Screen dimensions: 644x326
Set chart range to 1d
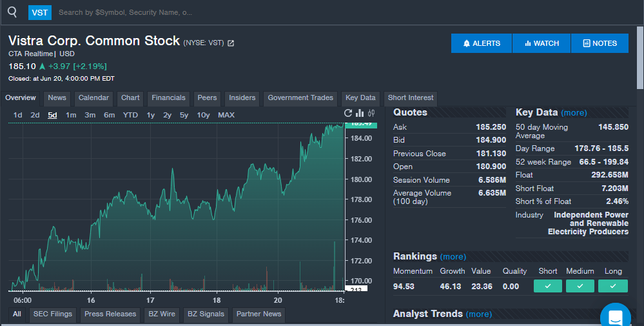(x=17, y=115)
